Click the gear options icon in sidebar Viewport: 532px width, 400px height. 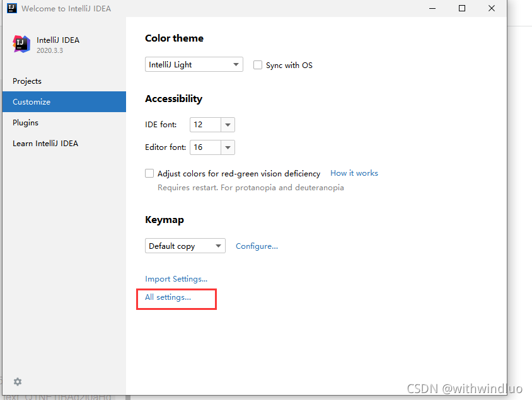pyautogui.click(x=18, y=382)
